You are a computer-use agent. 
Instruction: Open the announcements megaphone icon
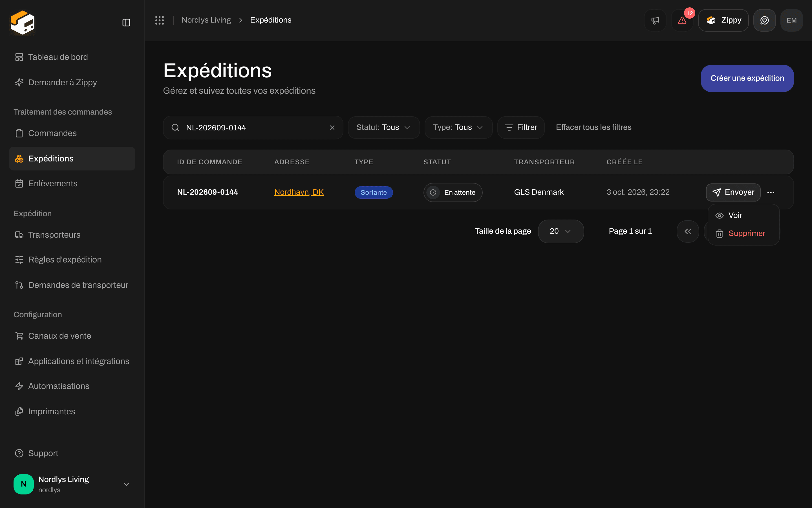[x=655, y=20]
